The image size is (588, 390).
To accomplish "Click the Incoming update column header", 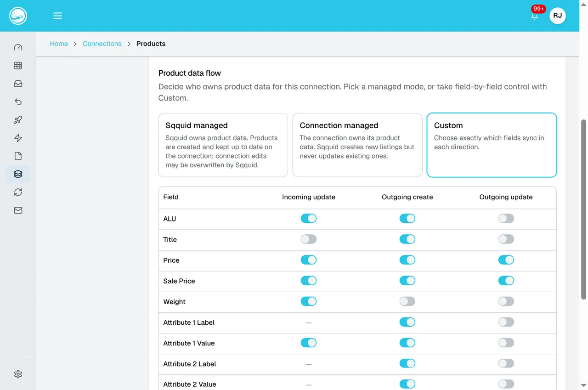I will (x=309, y=197).
